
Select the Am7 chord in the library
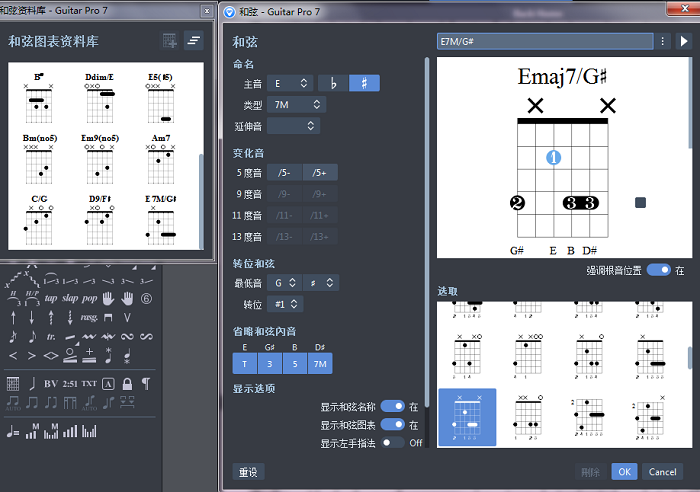coord(161,159)
